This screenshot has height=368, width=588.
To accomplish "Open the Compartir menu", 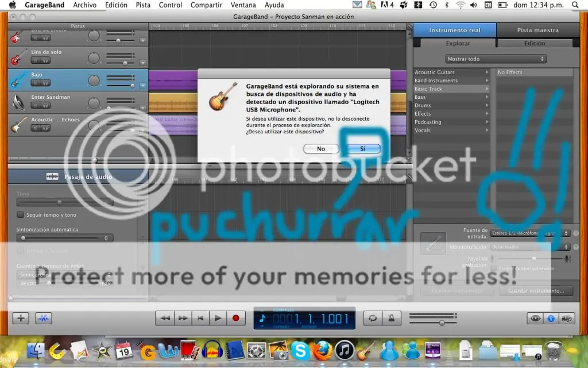I will pos(206,5).
